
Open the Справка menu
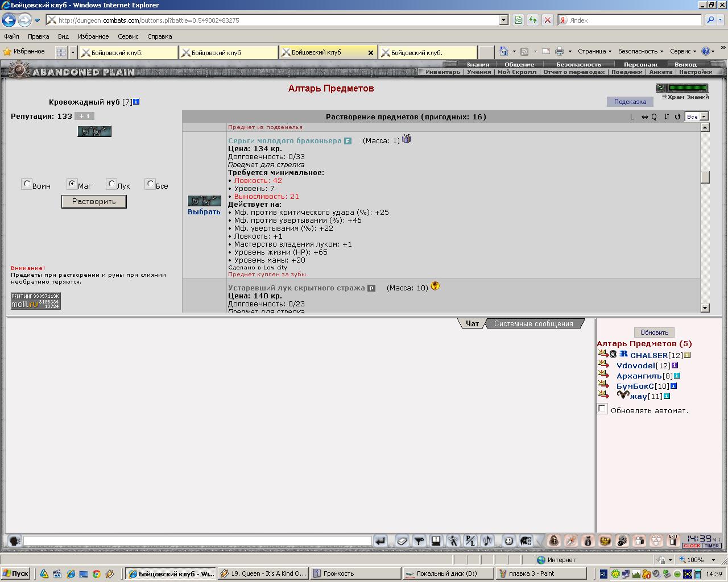[159, 36]
